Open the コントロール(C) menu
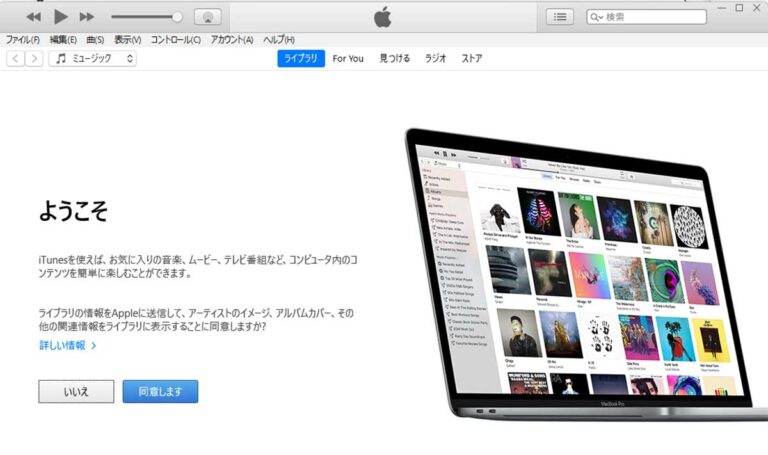 pos(175,40)
